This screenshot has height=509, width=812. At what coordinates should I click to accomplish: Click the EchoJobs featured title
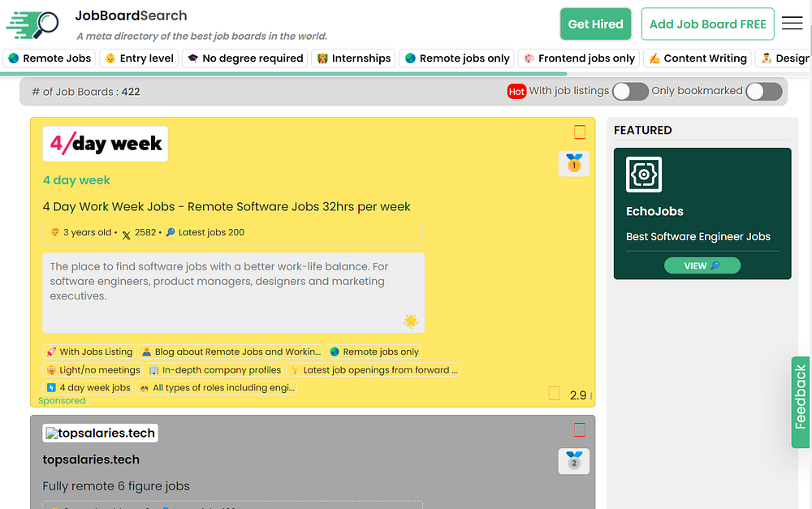click(654, 211)
